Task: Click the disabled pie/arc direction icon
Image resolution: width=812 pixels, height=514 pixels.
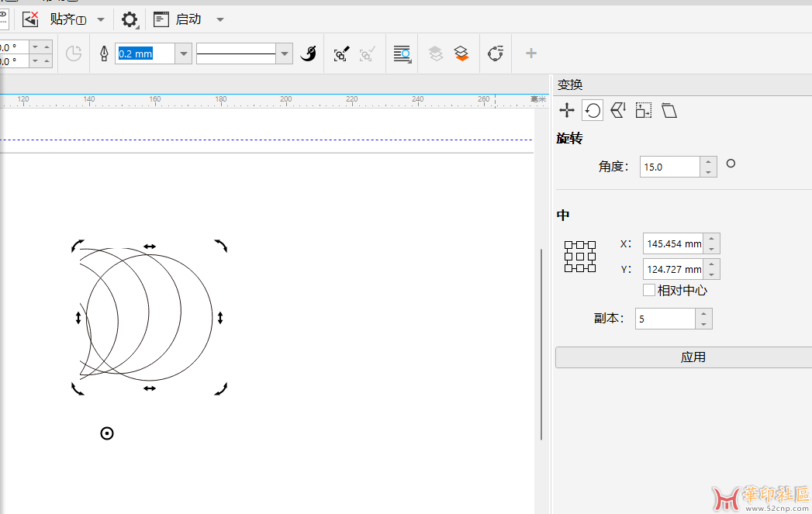Action: pyautogui.click(x=74, y=53)
